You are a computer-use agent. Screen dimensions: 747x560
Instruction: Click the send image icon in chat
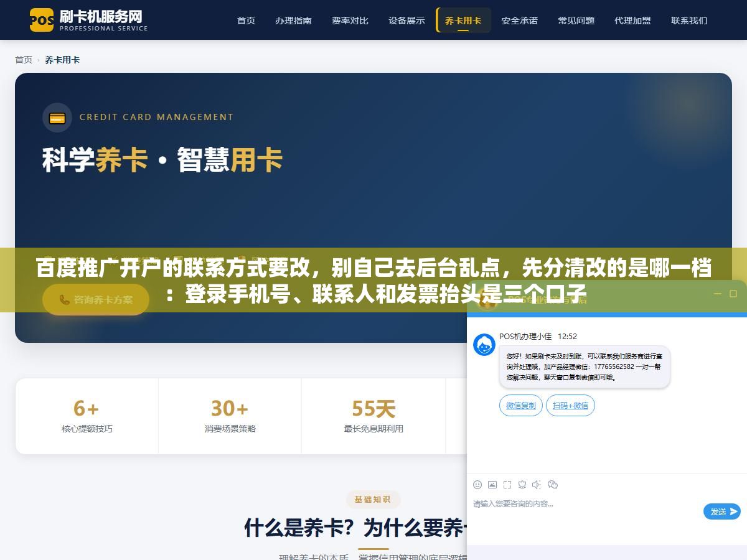point(492,485)
